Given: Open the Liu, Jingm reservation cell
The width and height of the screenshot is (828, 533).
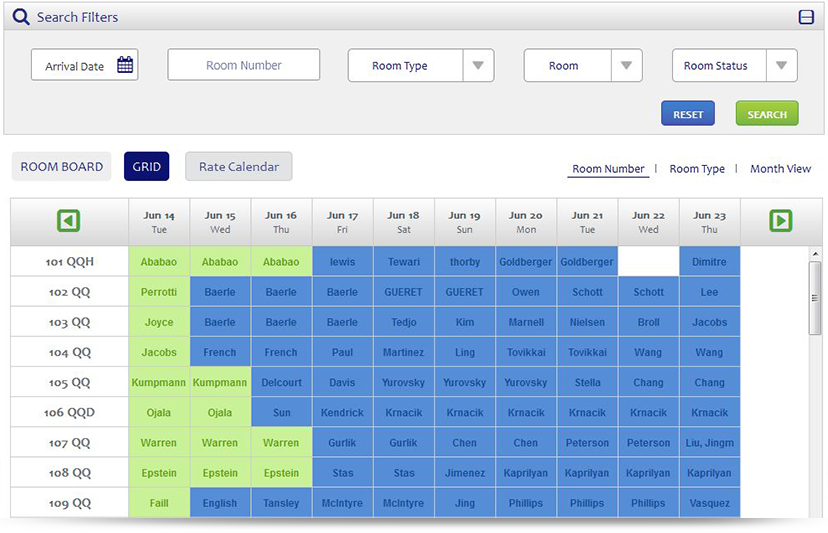Looking at the screenshot, I should tap(709, 443).
